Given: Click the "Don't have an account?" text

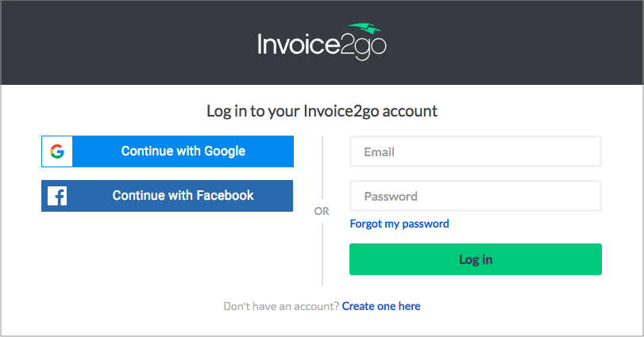Looking at the screenshot, I should pyautogui.click(x=281, y=306).
